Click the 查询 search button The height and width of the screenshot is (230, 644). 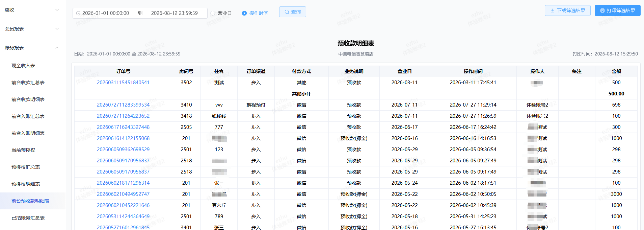tap(293, 12)
